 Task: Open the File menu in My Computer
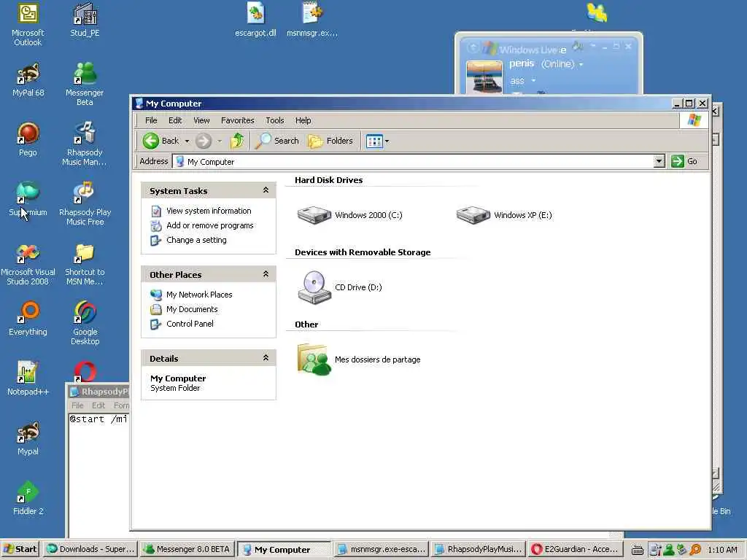[x=151, y=120]
